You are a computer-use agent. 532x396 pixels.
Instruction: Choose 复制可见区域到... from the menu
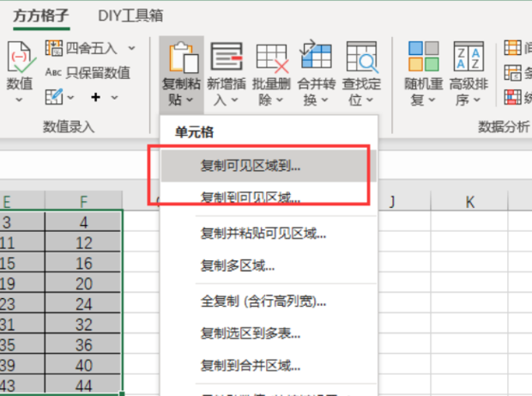click(x=251, y=167)
